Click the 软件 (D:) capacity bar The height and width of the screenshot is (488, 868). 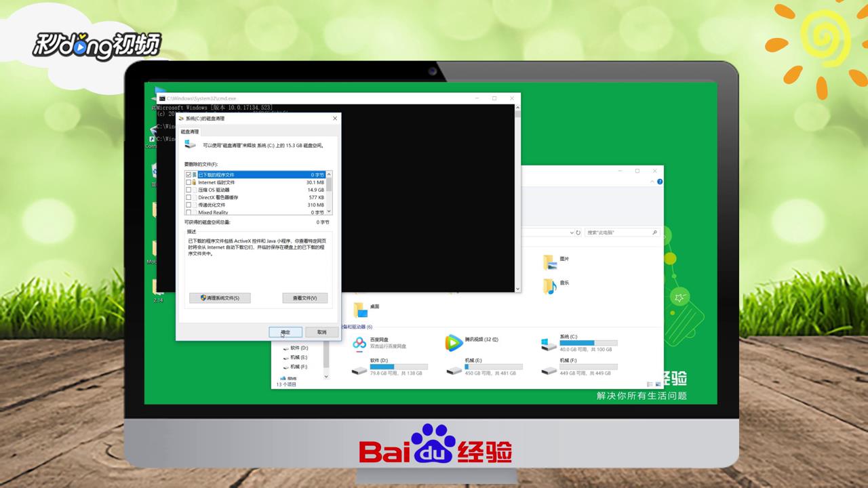399,367
